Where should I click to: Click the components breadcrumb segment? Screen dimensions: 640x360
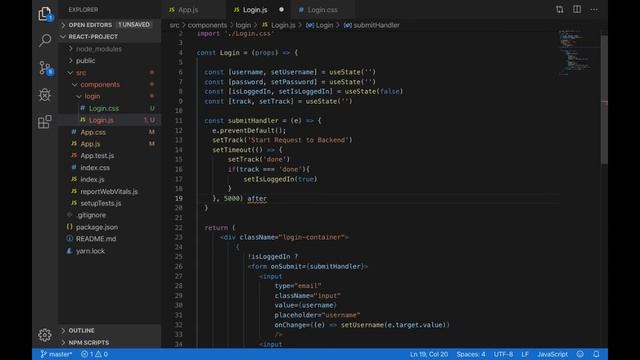coord(207,25)
